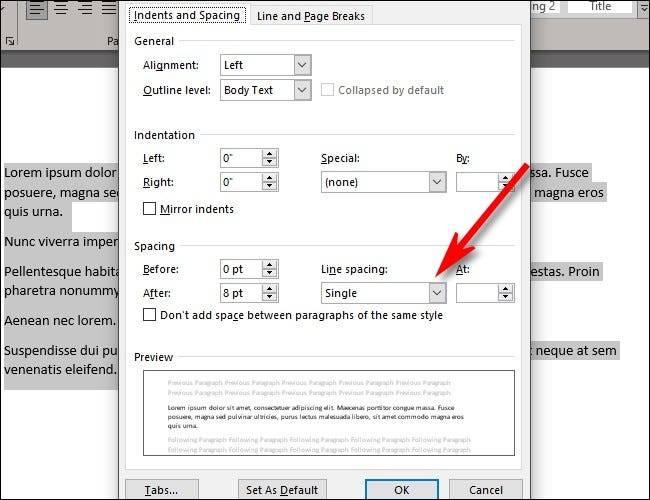
Task: Increase the spacing Before value
Action: tap(269, 264)
